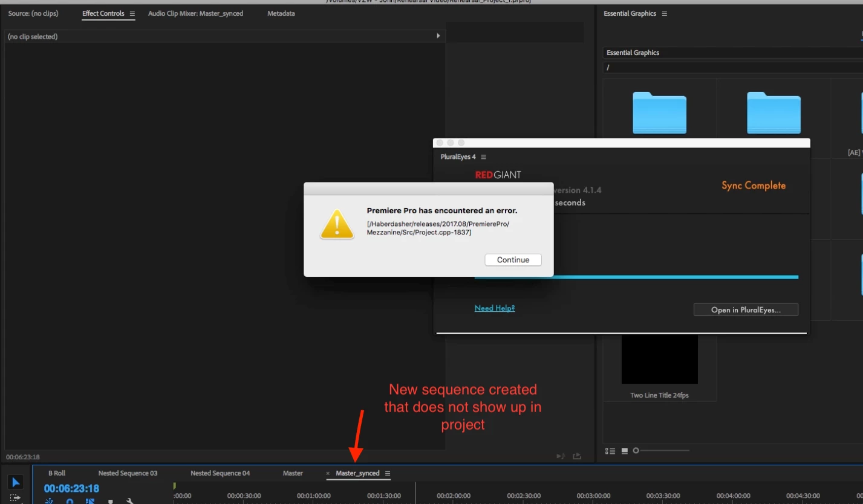Click the Open in PluralEyes... button

coord(746,310)
